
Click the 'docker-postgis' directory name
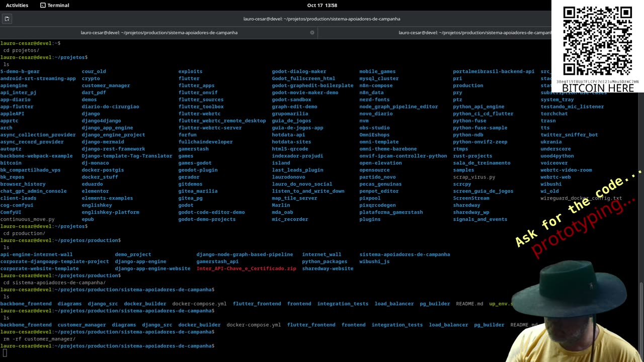pos(103,170)
